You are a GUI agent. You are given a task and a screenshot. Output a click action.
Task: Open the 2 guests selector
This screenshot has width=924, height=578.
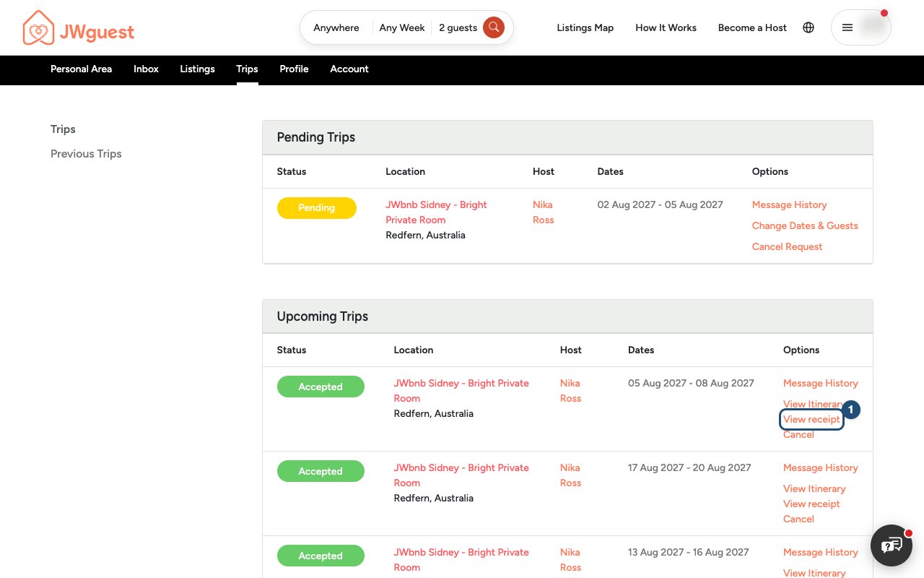click(x=458, y=27)
